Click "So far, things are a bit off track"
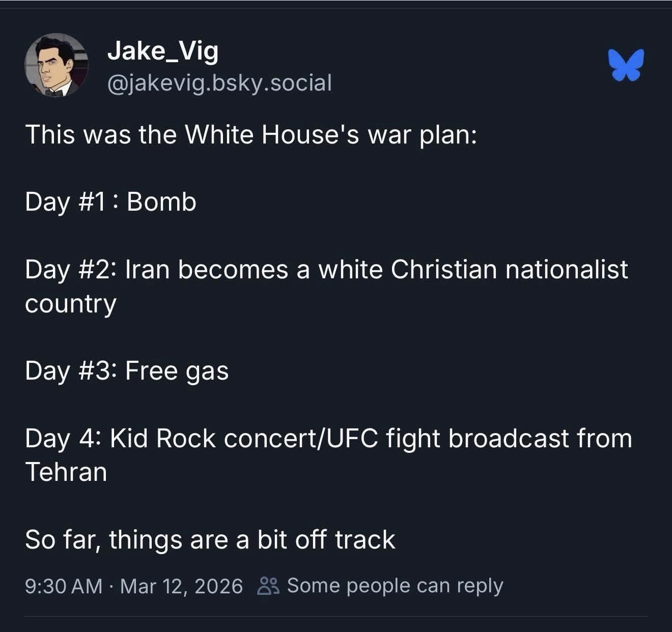Image resolution: width=672 pixels, height=632 pixels. pos(210,539)
